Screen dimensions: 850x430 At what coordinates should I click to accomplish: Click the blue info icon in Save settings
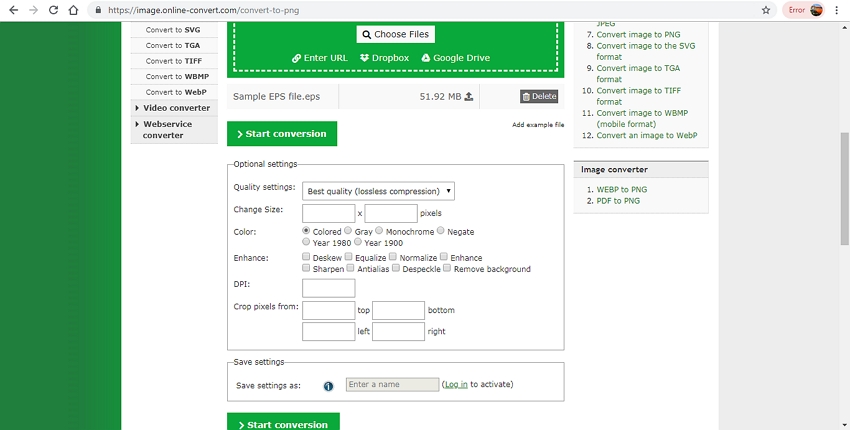328,385
